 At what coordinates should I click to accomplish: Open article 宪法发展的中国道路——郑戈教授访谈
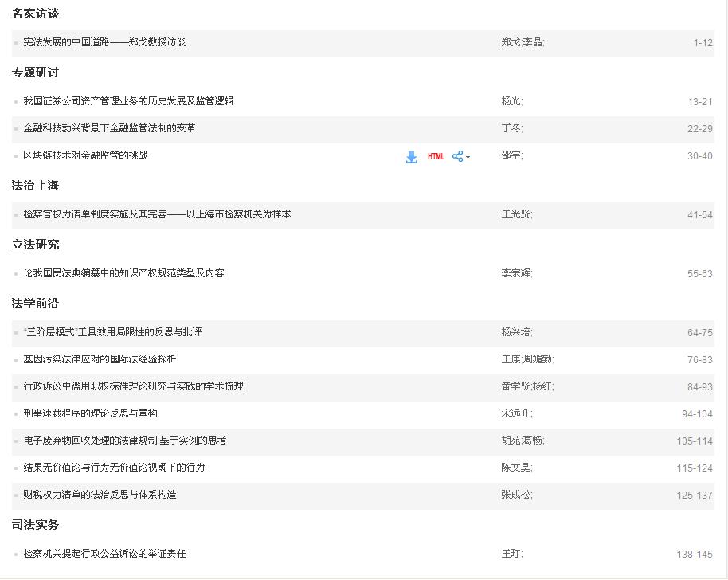tap(104, 42)
